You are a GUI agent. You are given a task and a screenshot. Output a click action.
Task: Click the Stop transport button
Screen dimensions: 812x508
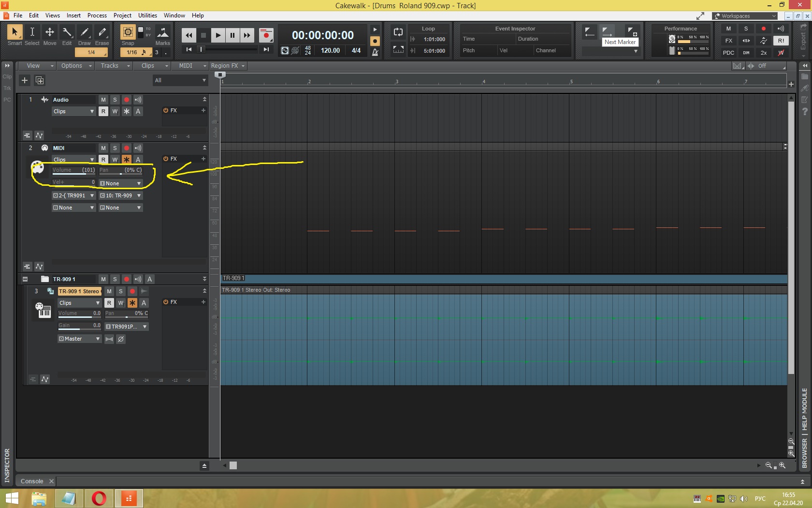pyautogui.click(x=203, y=35)
